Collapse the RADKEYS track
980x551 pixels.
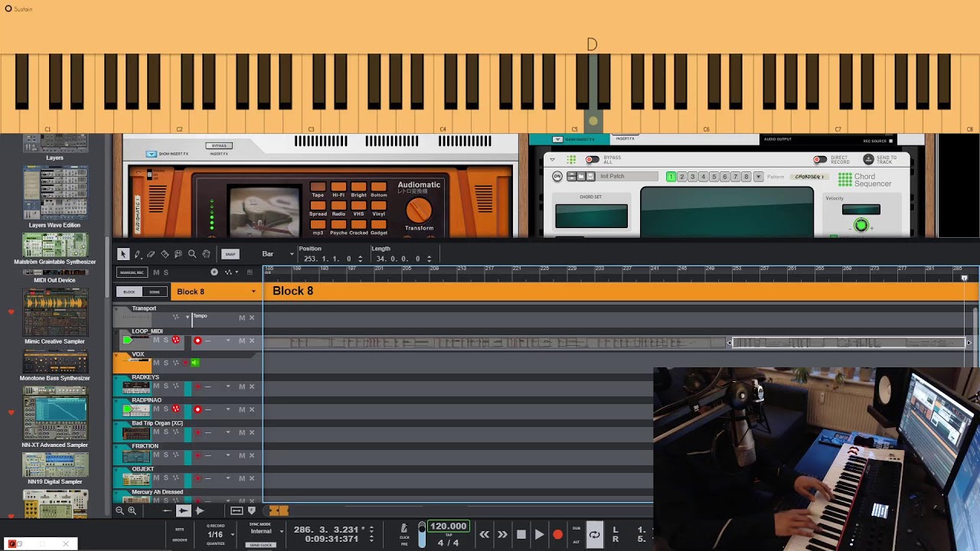[118, 377]
